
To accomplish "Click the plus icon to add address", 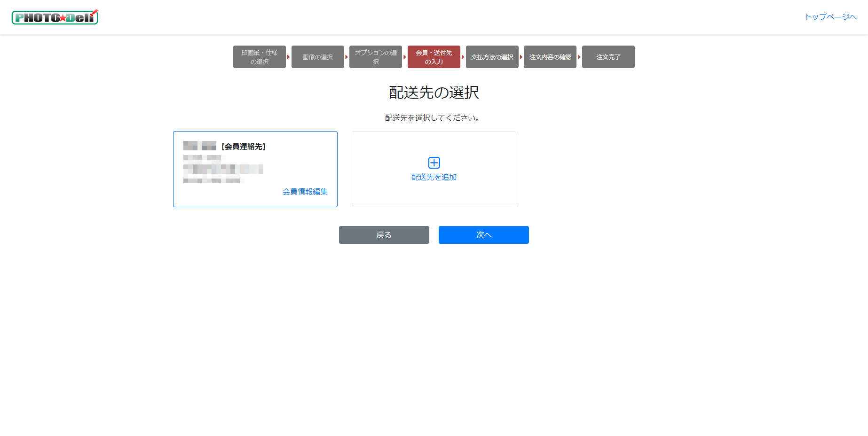I will pyautogui.click(x=434, y=163).
